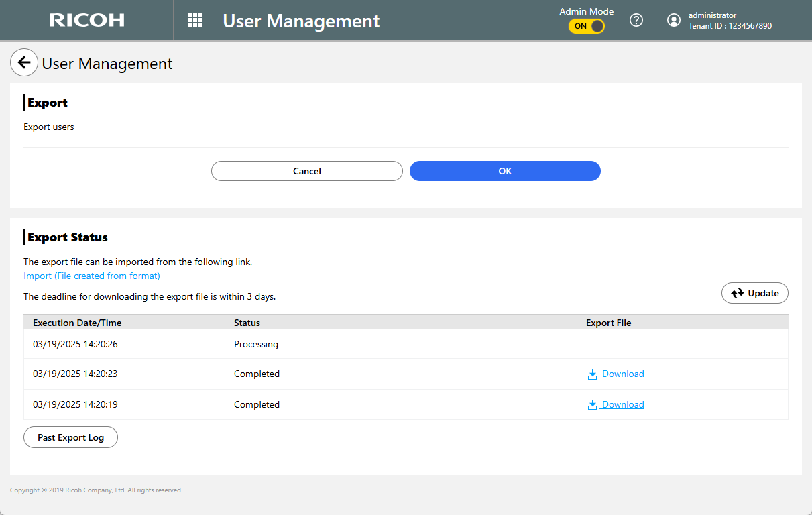This screenshot has height=515, width=812.
Task: Open the app launcher grid icon
Action: point(194,20)
